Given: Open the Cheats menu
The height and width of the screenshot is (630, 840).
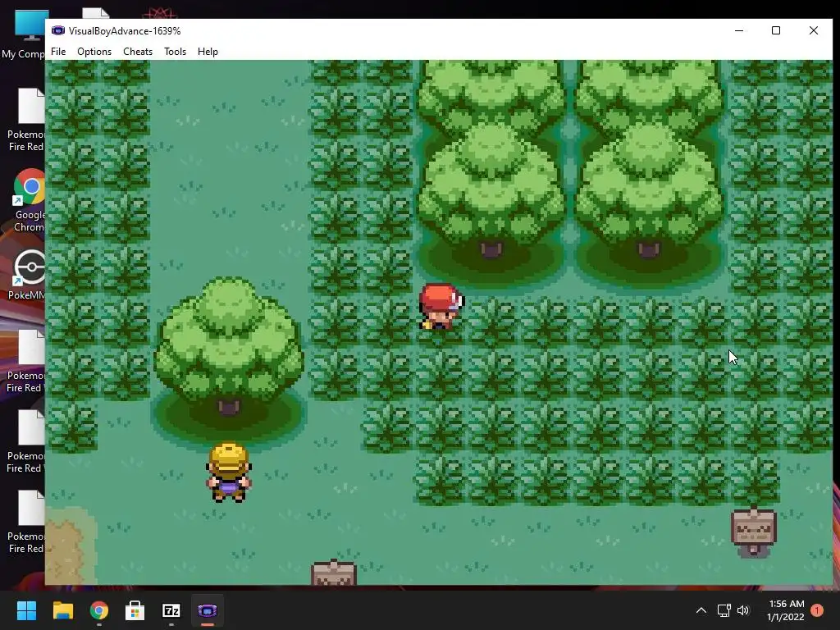Looking at the screenshot, I should click(x=138, y=52).
